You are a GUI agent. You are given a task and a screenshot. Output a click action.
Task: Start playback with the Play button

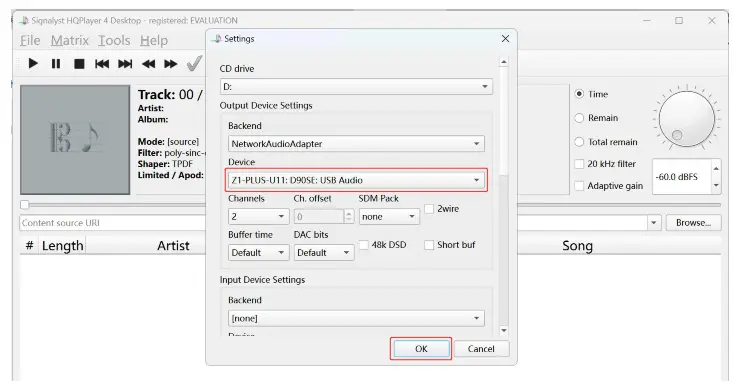coord(33,63)
